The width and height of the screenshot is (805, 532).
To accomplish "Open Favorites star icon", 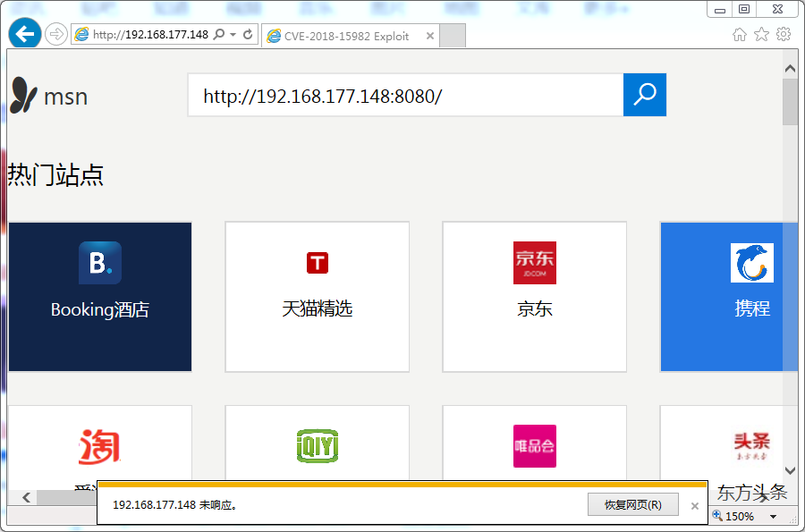I will click(761, 34).
